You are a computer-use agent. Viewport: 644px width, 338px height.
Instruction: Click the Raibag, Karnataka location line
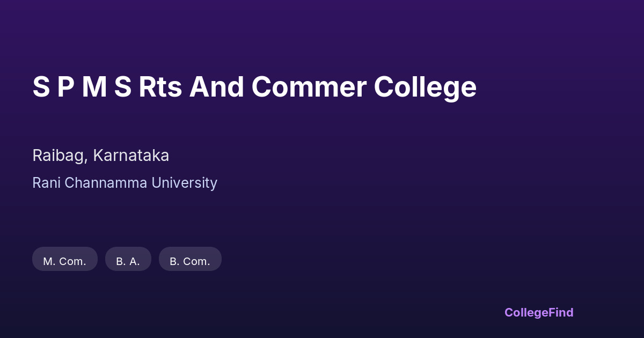[x=100, y=156]
